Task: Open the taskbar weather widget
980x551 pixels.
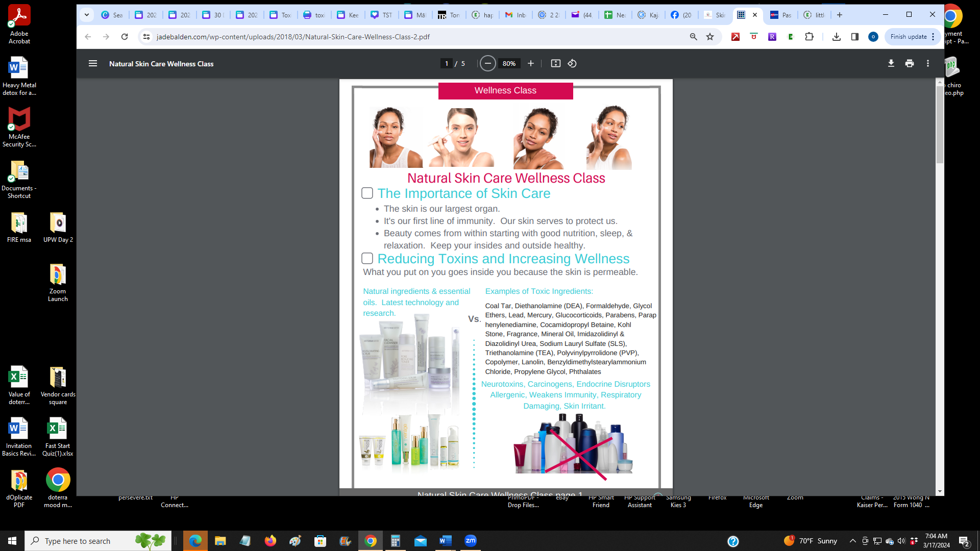Action: (x=811, y=541)
